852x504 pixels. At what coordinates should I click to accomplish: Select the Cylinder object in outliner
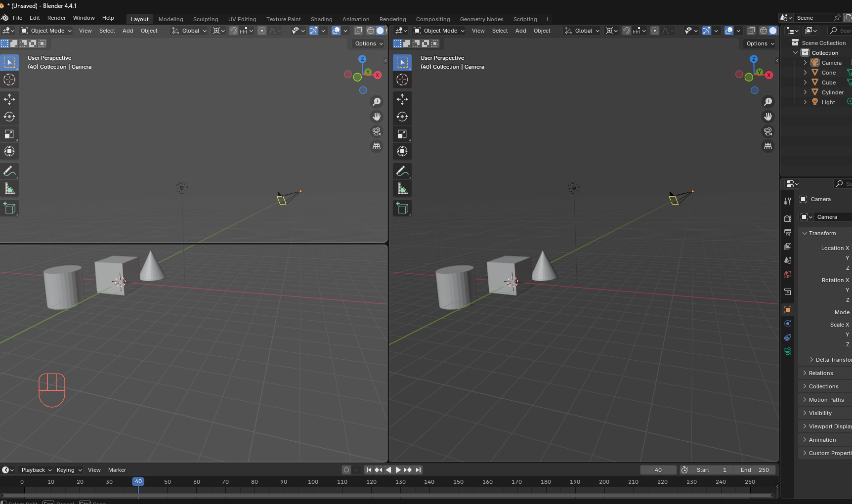tap(832, 92)
